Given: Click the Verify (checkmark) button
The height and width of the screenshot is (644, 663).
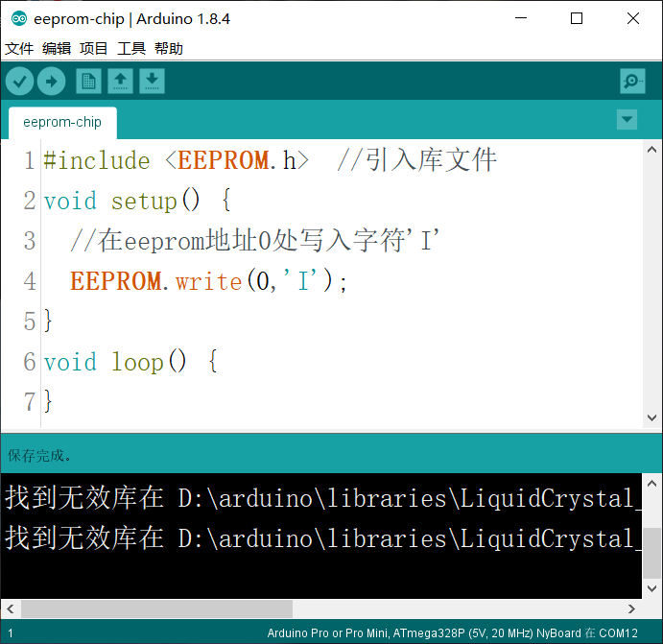Looking at the screenshot, I should (20, 82).
